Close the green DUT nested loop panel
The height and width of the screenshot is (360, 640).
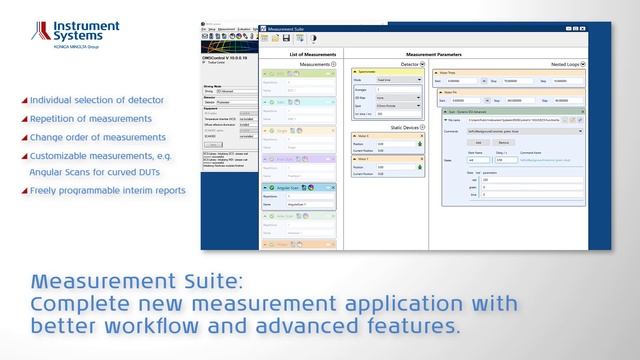(582, 111)
